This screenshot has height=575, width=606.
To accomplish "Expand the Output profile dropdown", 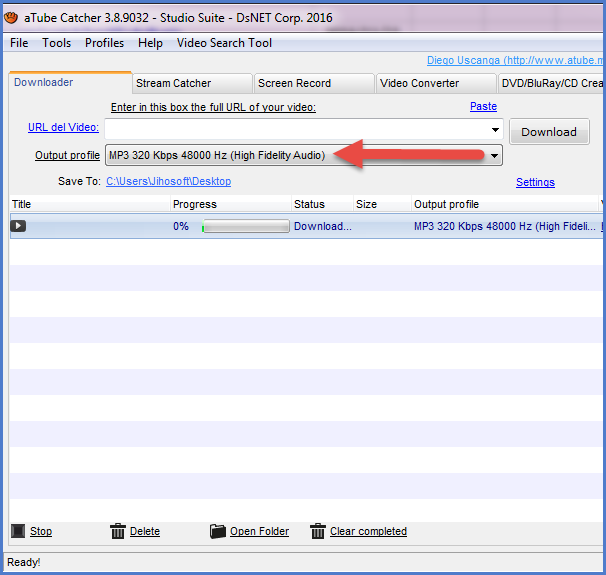I will coord(494,155).
